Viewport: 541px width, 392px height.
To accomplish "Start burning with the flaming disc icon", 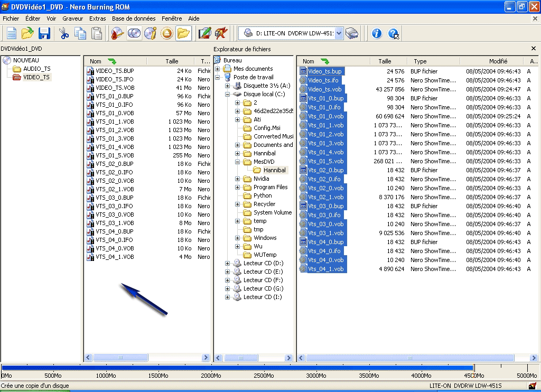I will (x=117, y=33).
